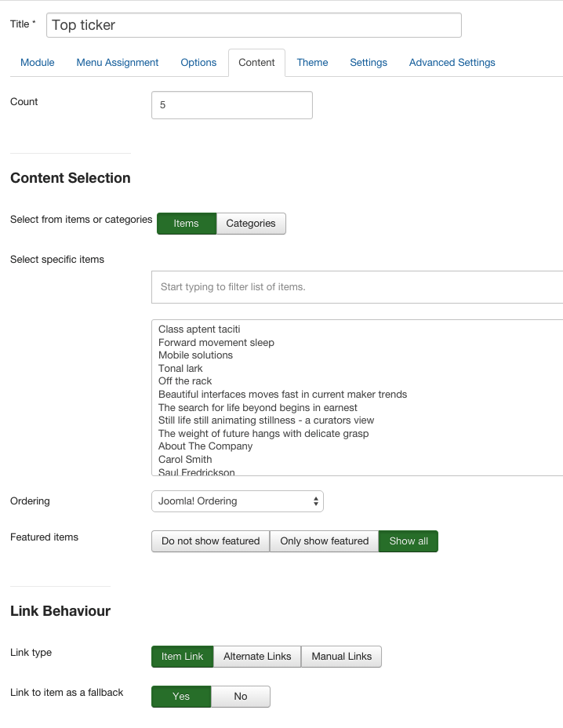Screen dimensions: 563x728
Task: Click the Title input field
Action: pos(254,25)
